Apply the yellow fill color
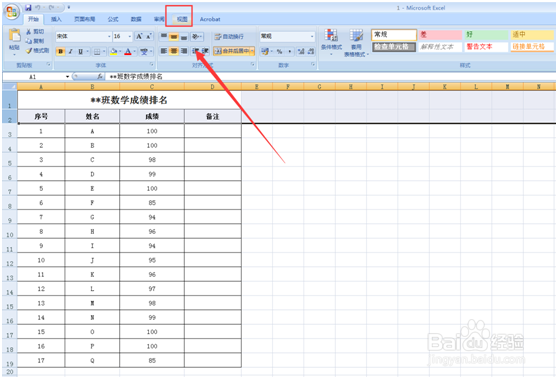558x379 pixels. tap(114, 52)
